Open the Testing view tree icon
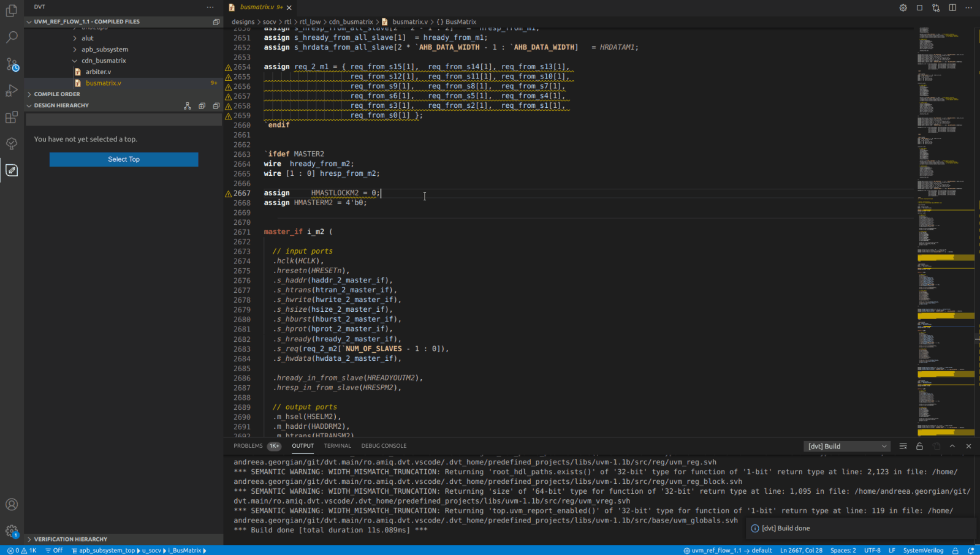The width and height of the screenshot is (980, 555). click(x=12, y=143)
